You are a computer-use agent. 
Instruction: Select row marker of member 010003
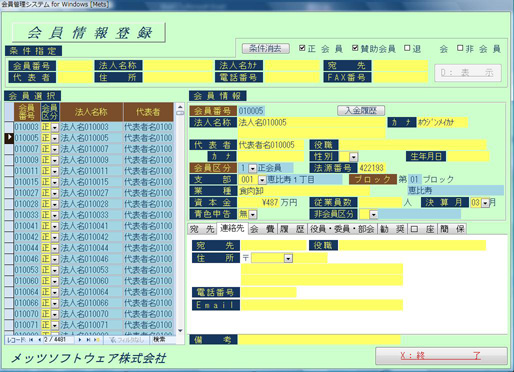point(9,127)
